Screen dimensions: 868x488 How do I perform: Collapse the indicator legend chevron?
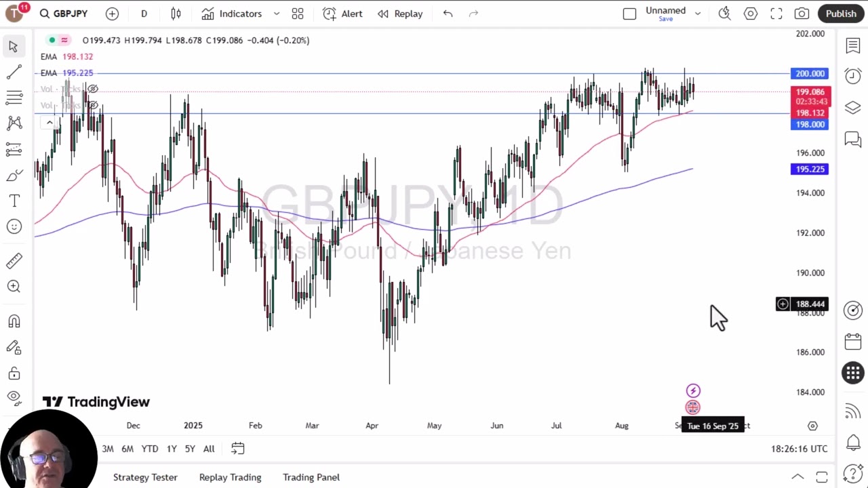[x=49, y=123]
